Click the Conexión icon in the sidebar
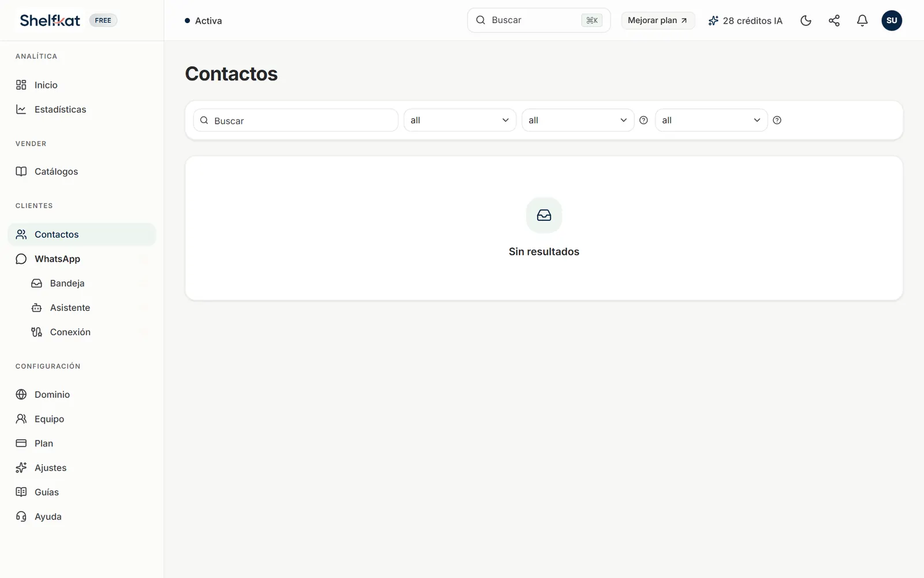924x578 pixels. [36, 332]
